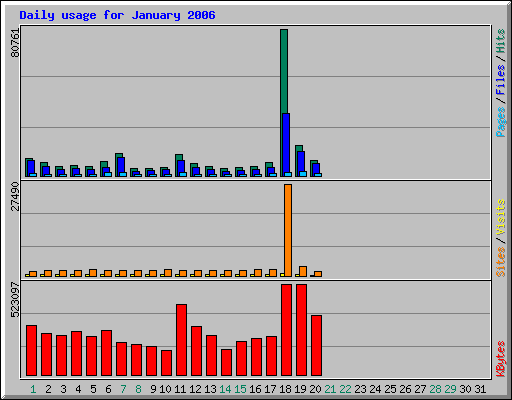Click the tall green Hits bar for day 18
This screenshot has height=400, width=512.
tap(284, 71)
